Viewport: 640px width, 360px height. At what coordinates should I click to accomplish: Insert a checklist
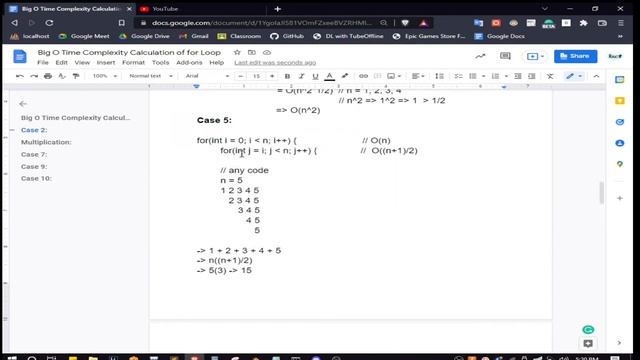pyautogui.click(x=458, y=76)
